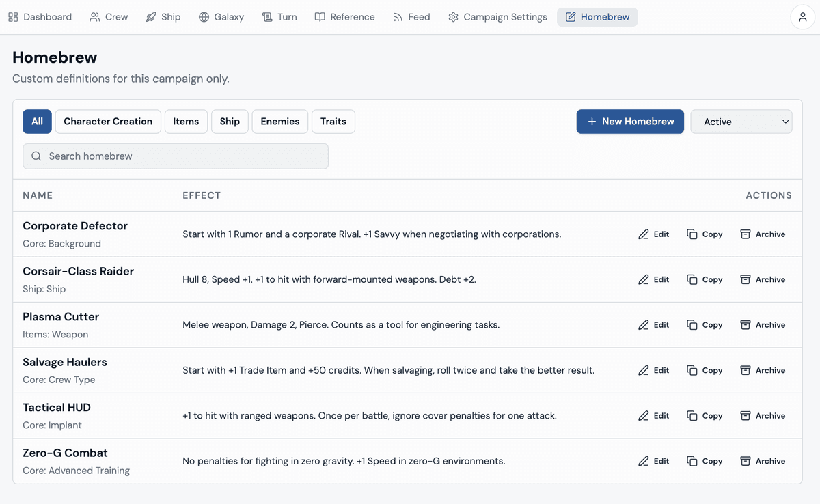Open the Homebrew nav tab
820x504 pixels.
[x=597, y=17]
